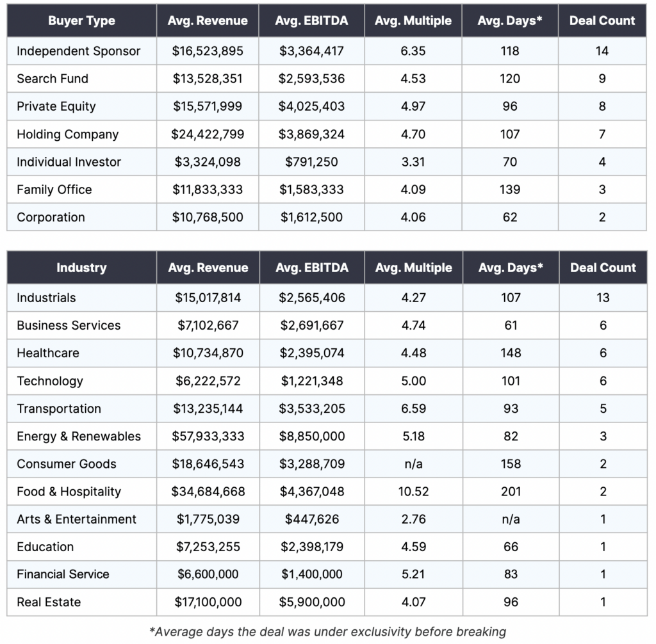Click the Corporation EBITDA value $1,612,500
Screen dimensions: 656x644
[x=312, y=217]
